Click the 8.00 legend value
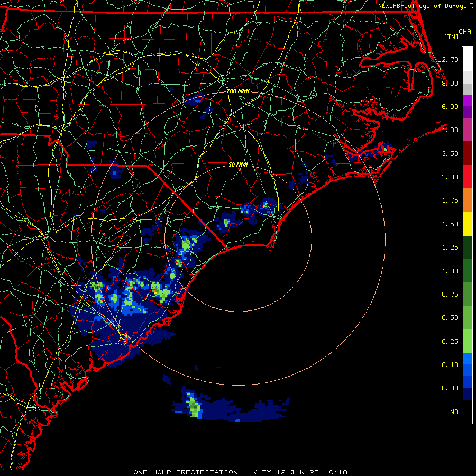Screen dimensions: 476x476 450,83
